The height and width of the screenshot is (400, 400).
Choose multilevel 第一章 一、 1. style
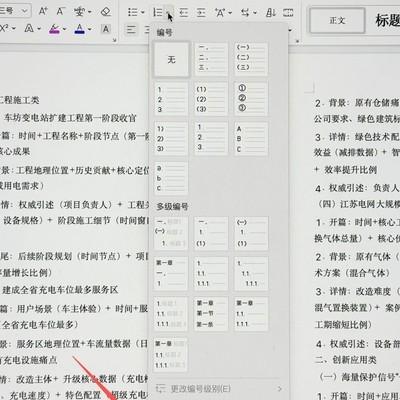coord(171,274)
